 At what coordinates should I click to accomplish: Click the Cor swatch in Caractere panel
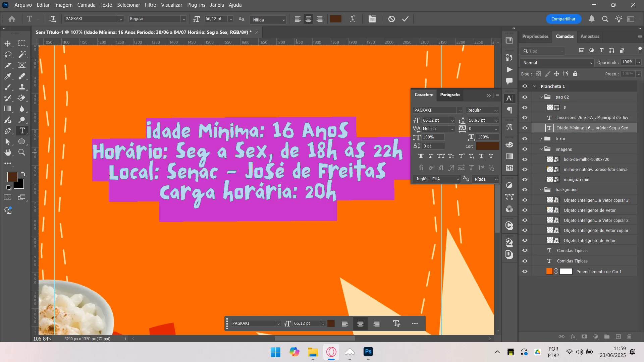[487, 146]
